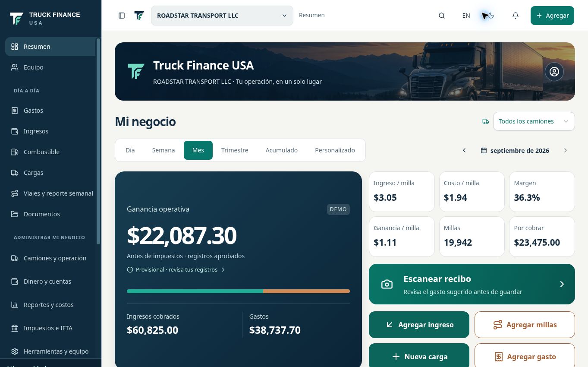Collapse the sidebar panel icon
588x367 pixels.
[x=122, y=16]
